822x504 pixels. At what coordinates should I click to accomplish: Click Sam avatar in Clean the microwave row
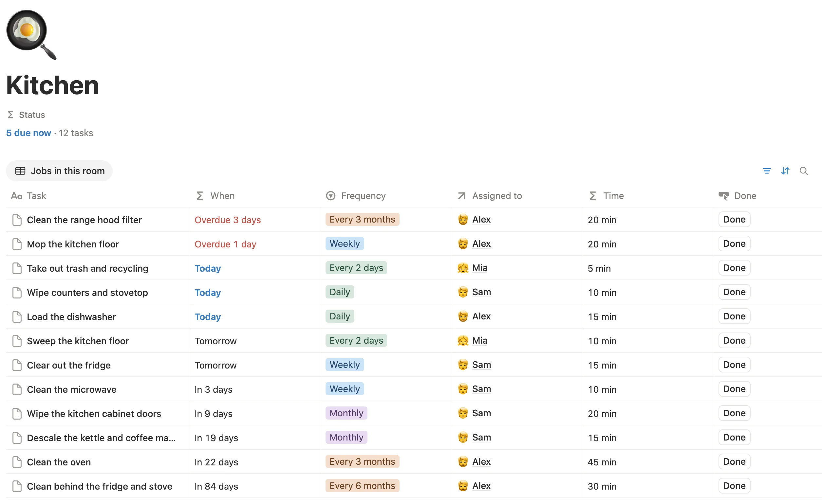tap(463, 389)
